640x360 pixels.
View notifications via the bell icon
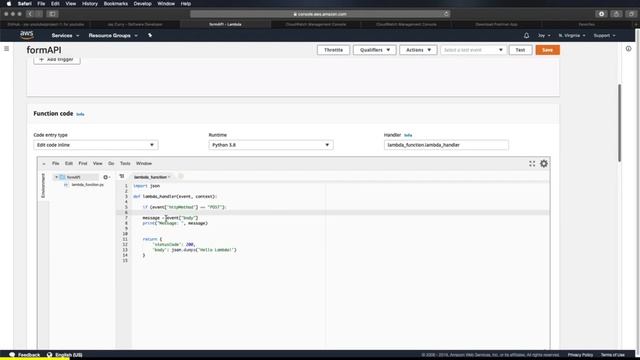[x=526, y=36]
